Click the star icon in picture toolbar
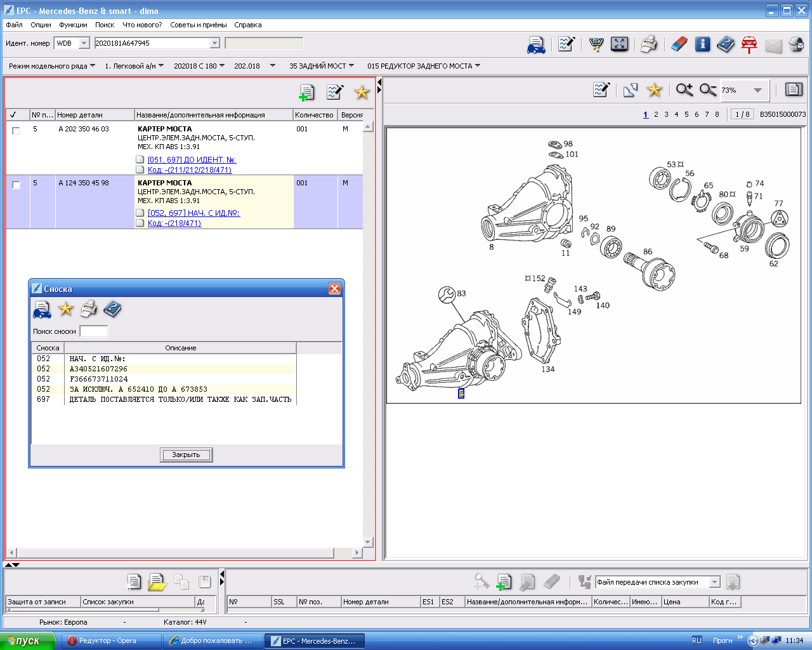812x650 pixels. tap(654, 90)
